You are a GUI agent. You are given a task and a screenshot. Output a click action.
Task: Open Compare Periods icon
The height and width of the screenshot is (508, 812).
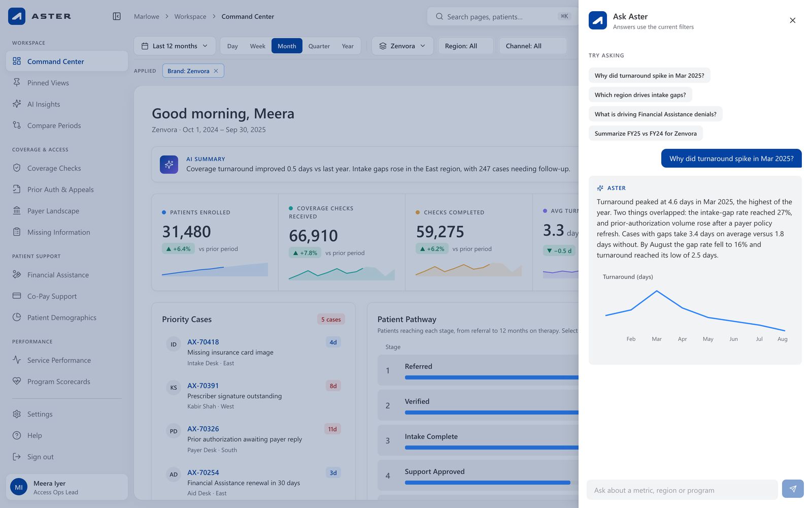click(17, 125)
